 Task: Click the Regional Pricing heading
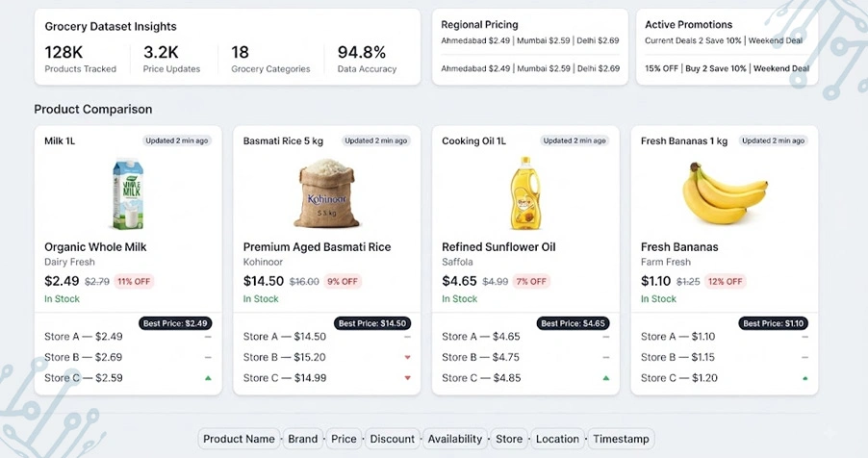(x=479, y=24)
